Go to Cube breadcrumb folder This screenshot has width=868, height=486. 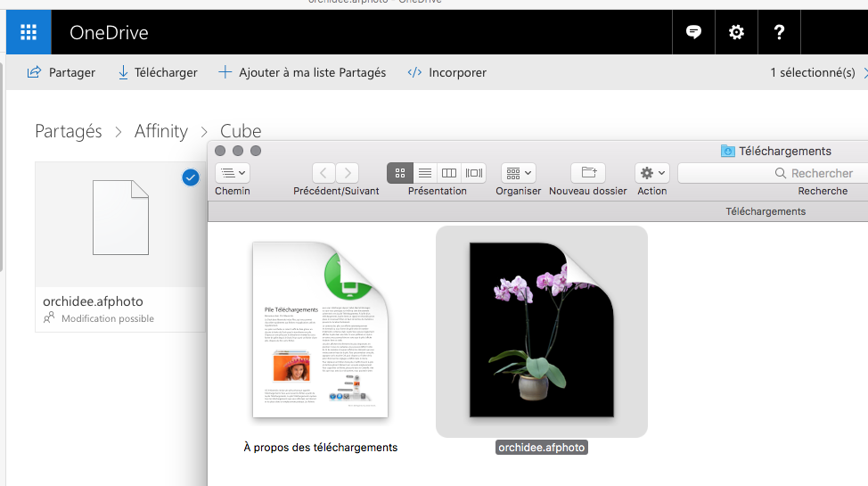(x=241, y=131)
